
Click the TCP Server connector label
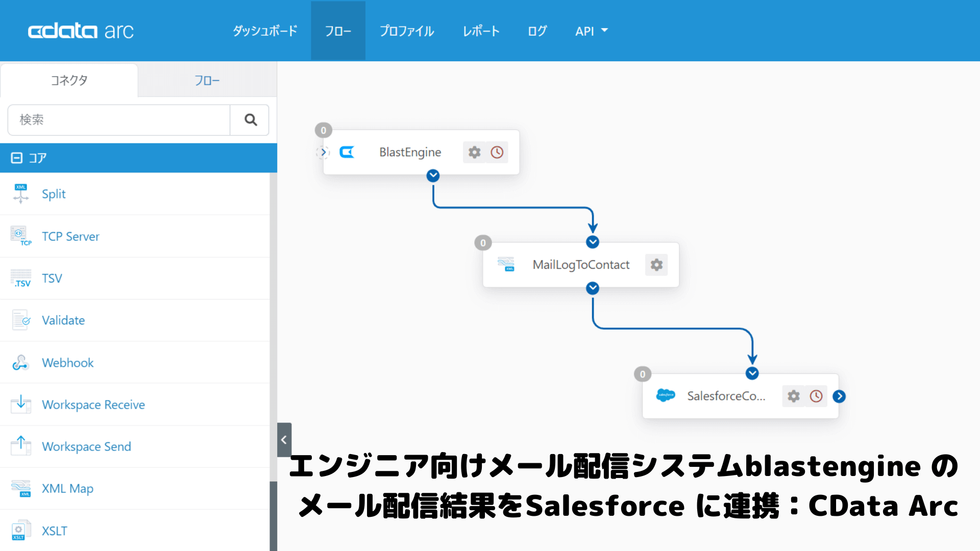click(70, 236)
